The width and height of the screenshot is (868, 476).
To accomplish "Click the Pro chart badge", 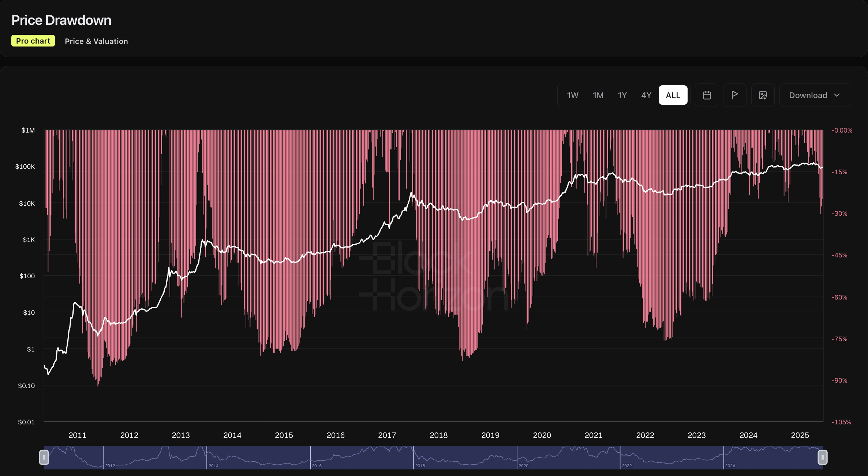I will tap(33, 41).
